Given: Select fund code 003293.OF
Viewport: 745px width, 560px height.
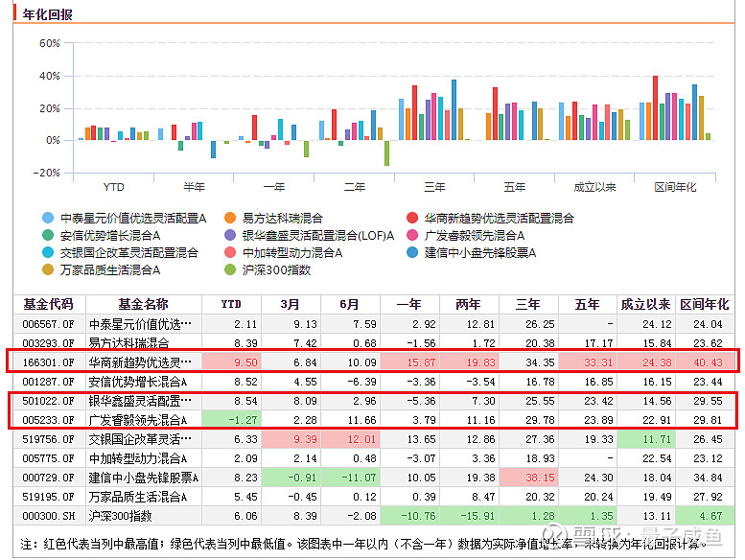Looking at the screenshot, I should (x=49, y=343).
